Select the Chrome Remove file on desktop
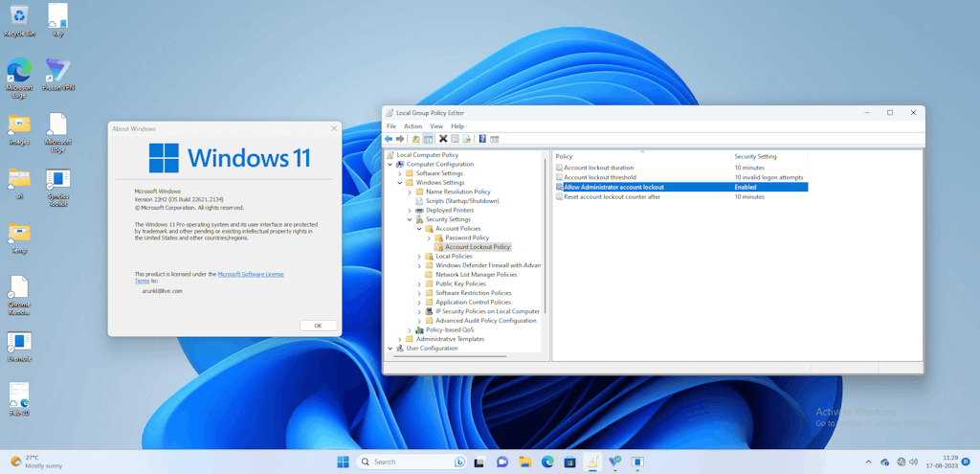Viewport: 980px width, 474px height. 19,296
